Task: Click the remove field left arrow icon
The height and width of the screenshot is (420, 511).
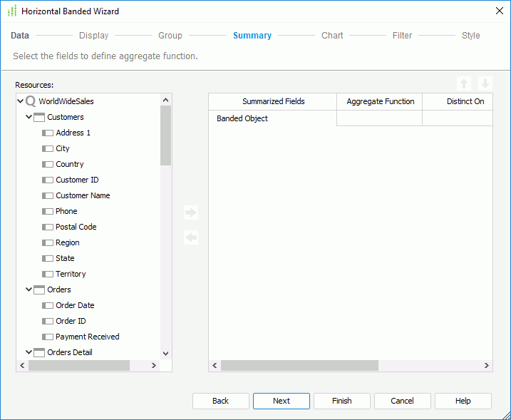Action: [191, 237]
